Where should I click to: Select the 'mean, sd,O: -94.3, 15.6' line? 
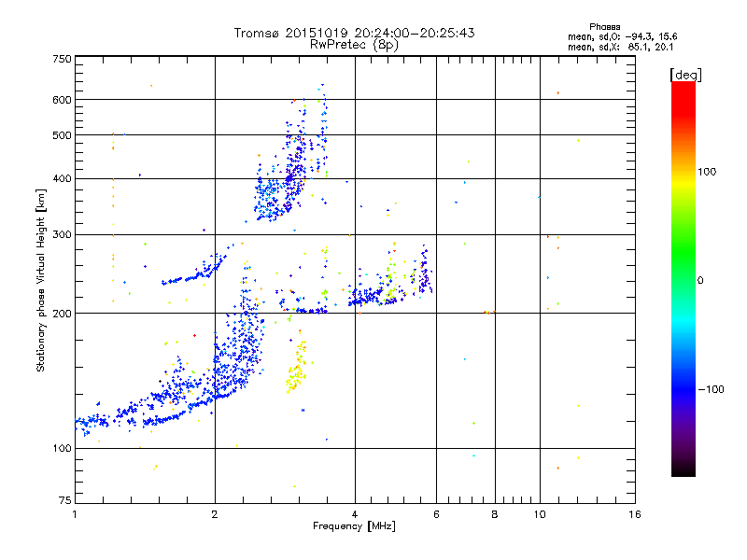click(622, 36)
